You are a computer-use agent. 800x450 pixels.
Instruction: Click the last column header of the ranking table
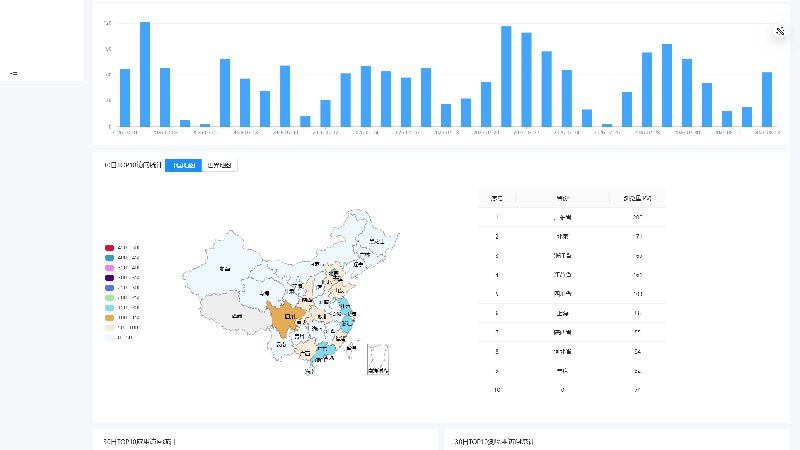coord(637,198)
